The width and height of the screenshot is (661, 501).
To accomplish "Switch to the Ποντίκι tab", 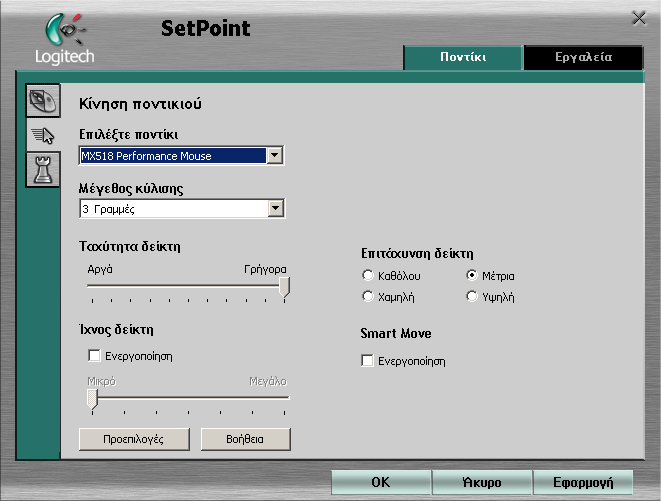I will [x=463, y=57].
